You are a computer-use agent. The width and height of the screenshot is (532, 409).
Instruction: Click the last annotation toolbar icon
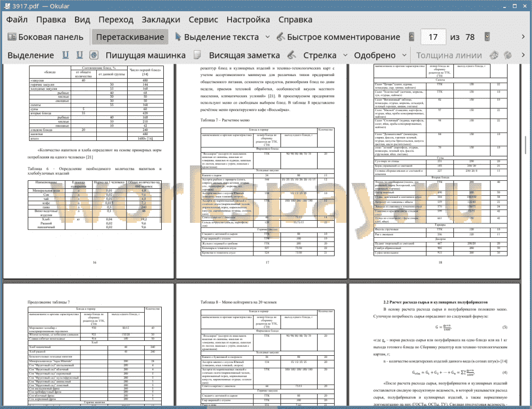click(508, 55)
